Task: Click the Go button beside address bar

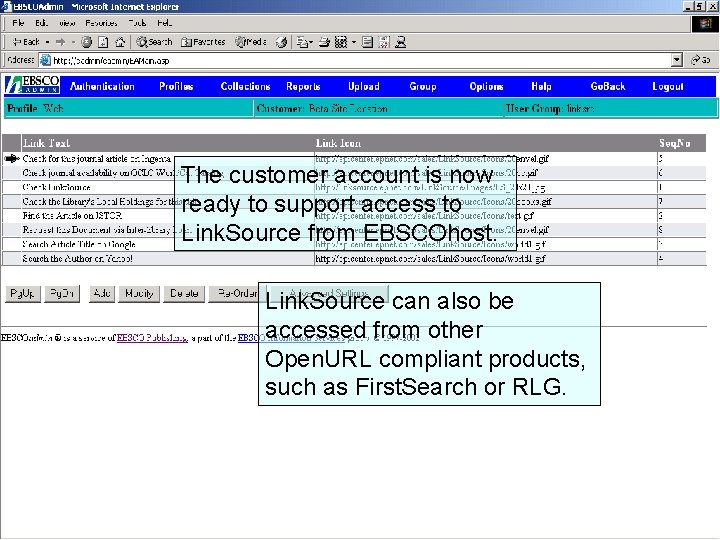Action: pyautogui.click(x=701, y=60)
